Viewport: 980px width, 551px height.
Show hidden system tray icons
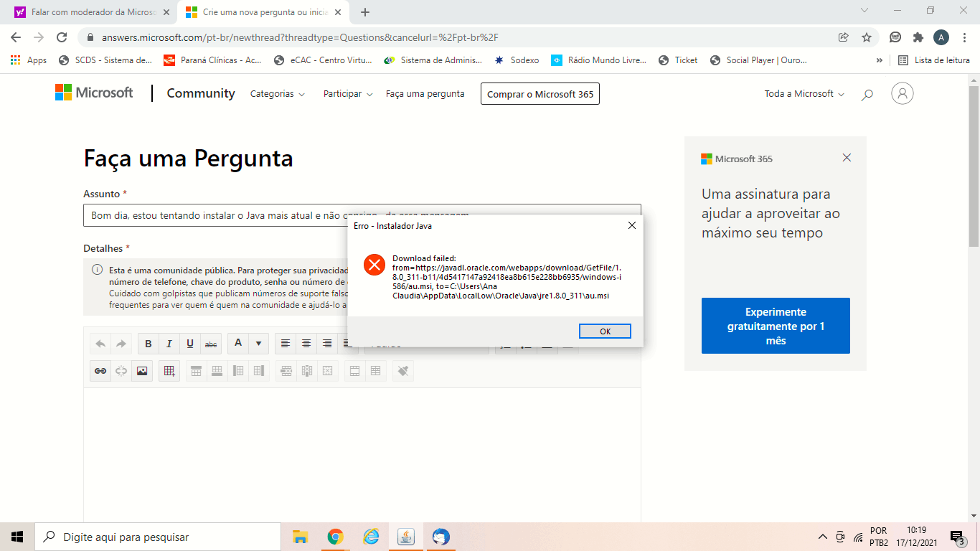[822, 537]
